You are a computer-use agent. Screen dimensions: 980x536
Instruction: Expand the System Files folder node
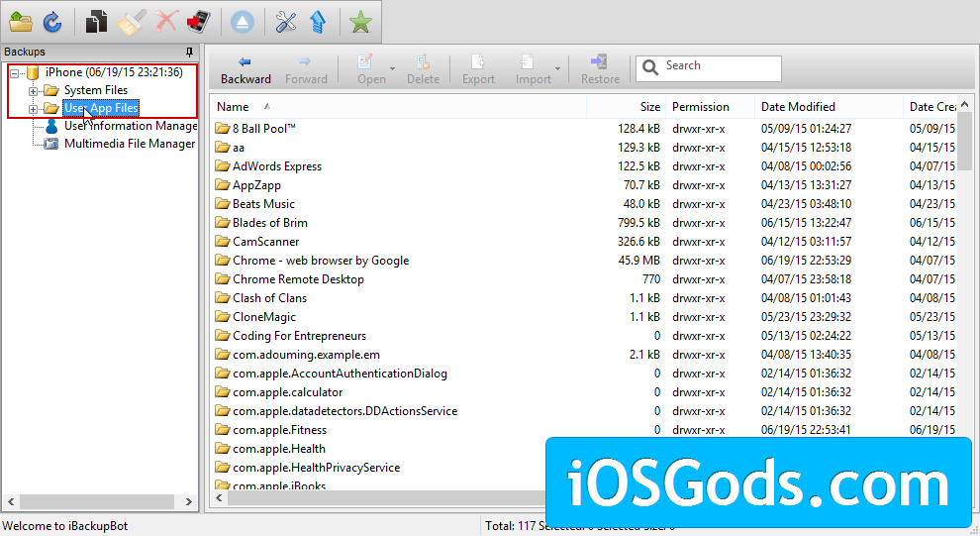(33, 91)
